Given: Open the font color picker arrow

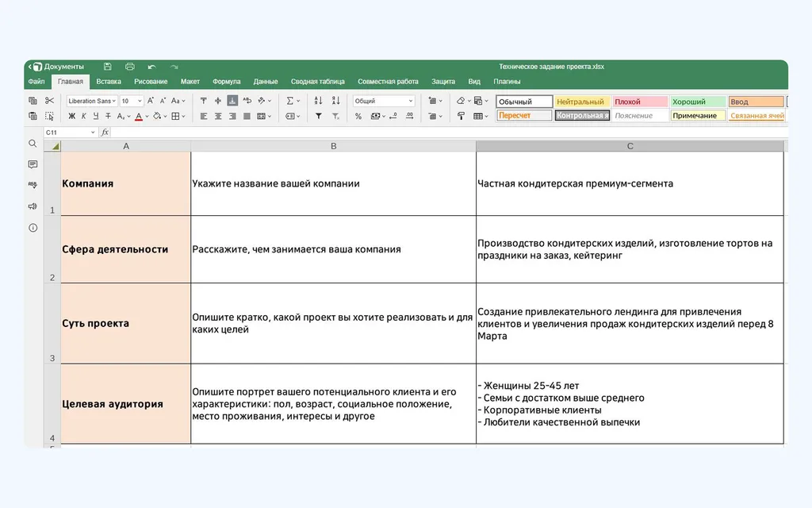Looking at the screenshot, I should point(147,116).
